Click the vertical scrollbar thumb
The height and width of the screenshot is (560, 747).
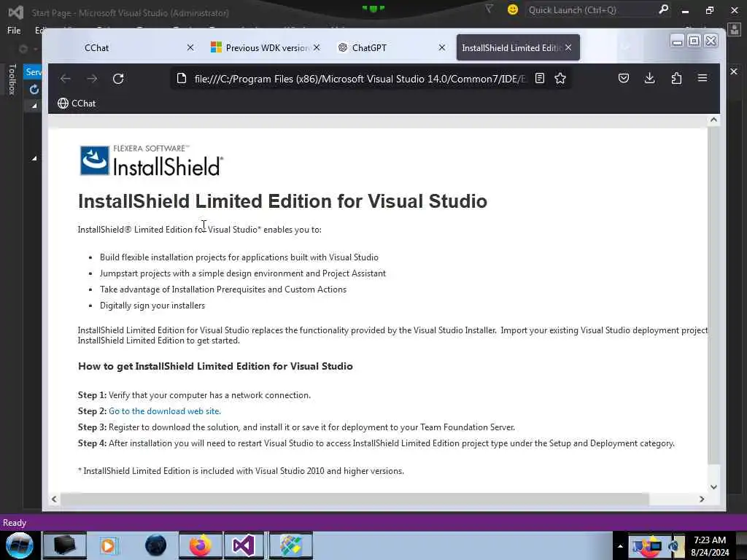point(713,295)
